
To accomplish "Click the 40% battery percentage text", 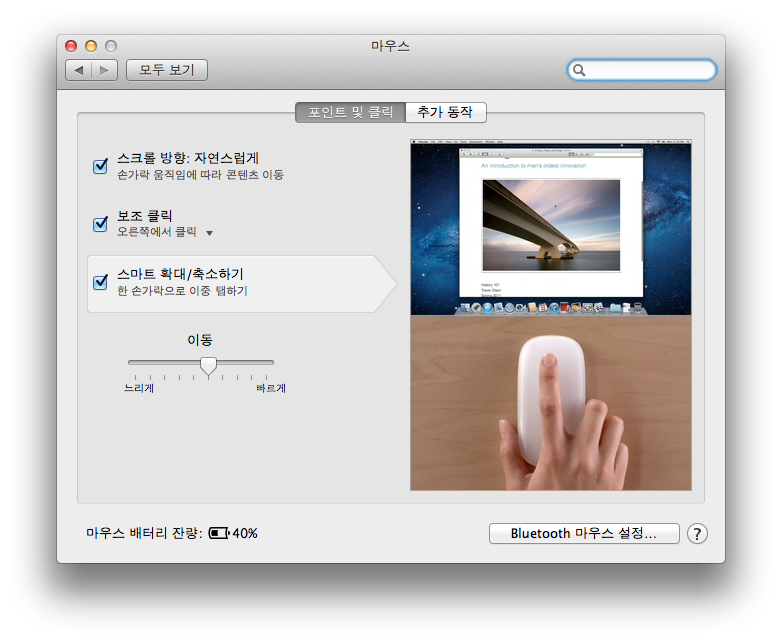I will (x=245, y=533).
